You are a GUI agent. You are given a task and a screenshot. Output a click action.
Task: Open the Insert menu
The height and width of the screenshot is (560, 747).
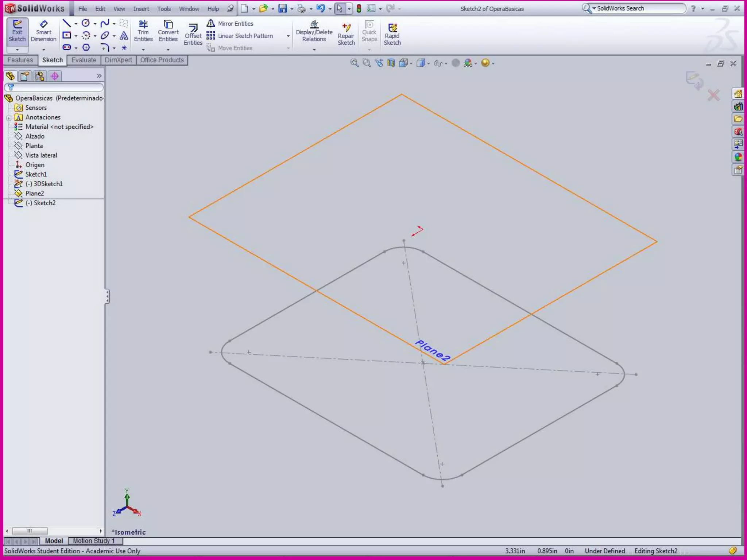(x=141, y=9)
